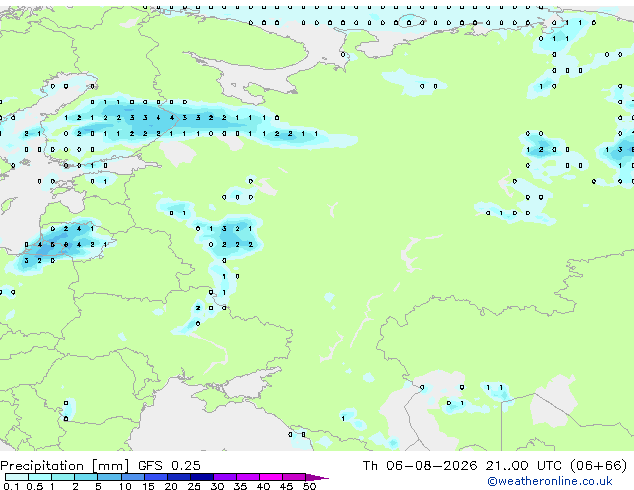Image resolution: width=634 pixels, height=490 pixels.
Task: Click the '(06+66)' forecast run text
Action: pyautogui.click(x=598, y=466)
